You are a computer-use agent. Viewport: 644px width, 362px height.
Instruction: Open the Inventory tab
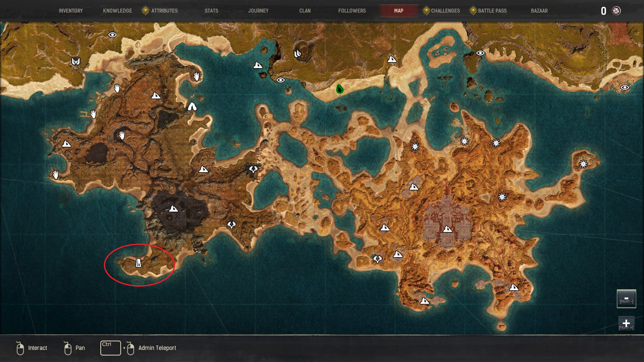[x=71, y=11]
